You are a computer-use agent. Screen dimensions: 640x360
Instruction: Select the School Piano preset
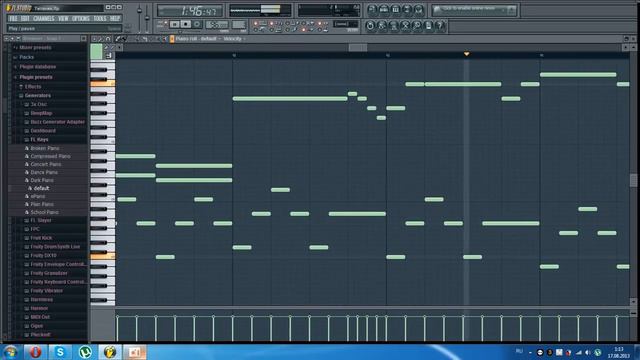(44, 212)
